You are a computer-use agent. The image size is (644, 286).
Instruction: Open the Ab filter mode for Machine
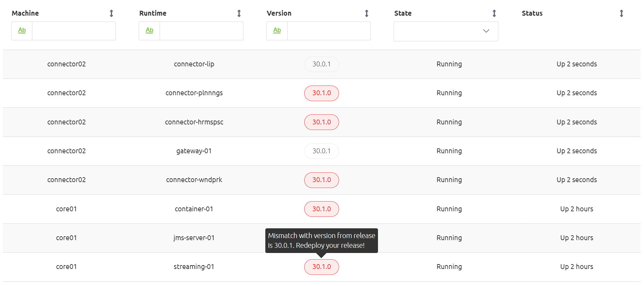(x=22, y=31)
